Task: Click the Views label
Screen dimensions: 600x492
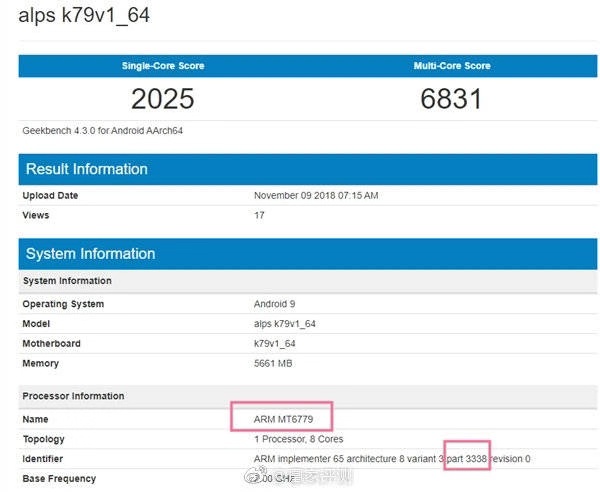Action: pos(36,215)
